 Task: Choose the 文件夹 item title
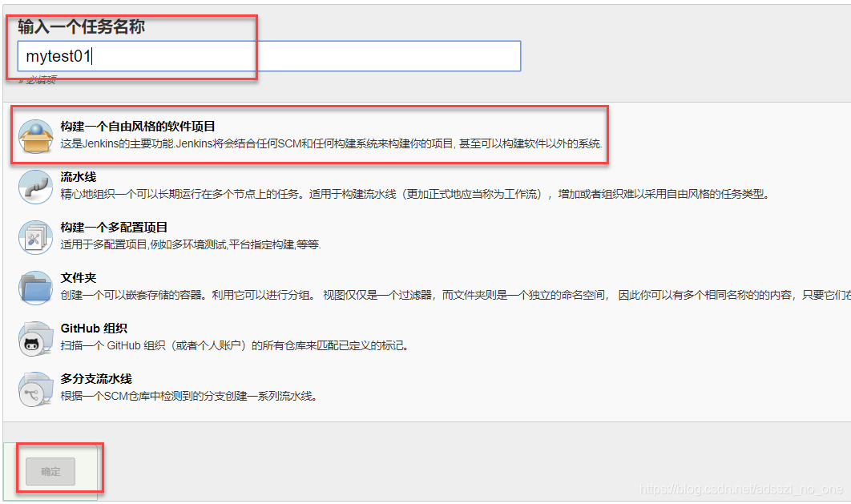(x=79, y=278)
